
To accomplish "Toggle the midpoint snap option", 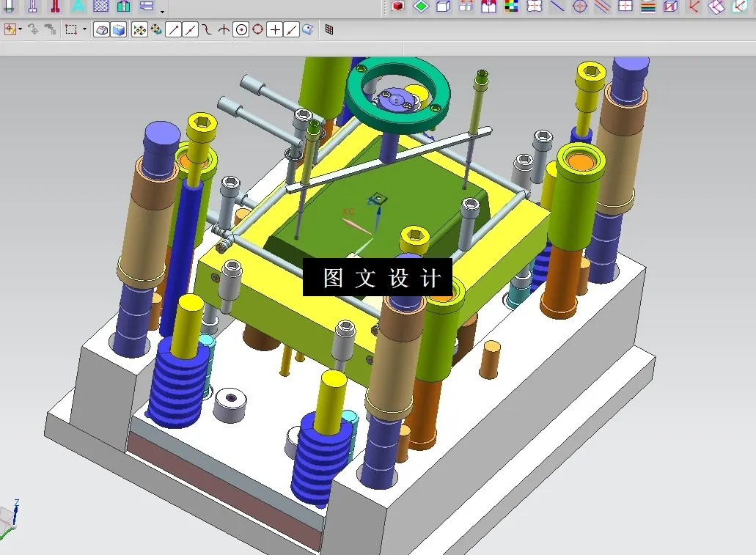I will pyautogui.click(x=190, y=29).
